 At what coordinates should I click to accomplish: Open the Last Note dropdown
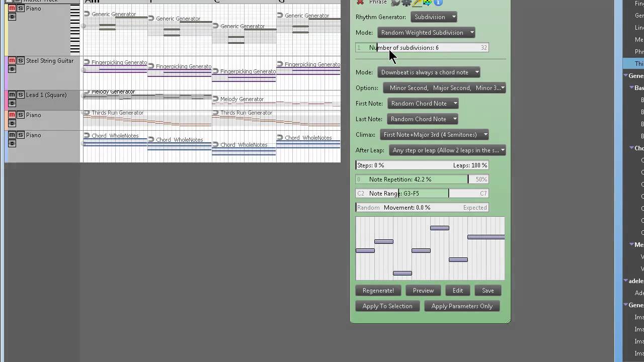pos(422,119)
